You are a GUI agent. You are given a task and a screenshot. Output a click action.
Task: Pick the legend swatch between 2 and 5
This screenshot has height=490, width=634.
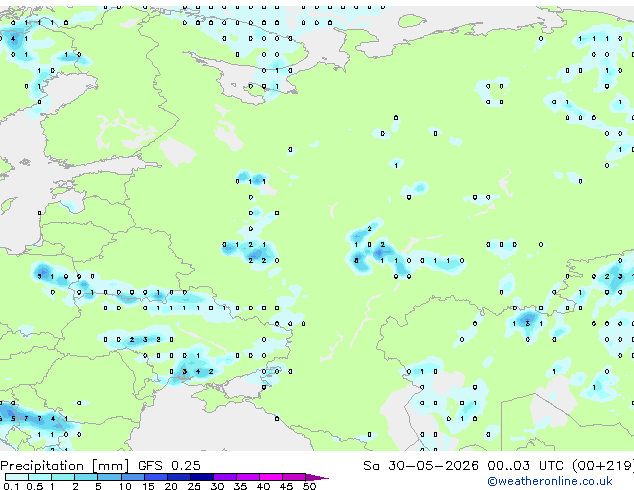tap(86, 477)
